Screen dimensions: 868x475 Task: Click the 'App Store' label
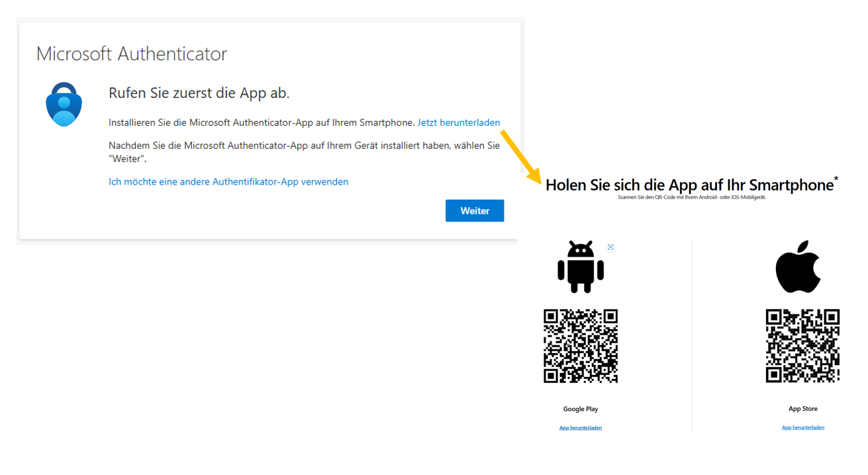click(x=803, y=409)
